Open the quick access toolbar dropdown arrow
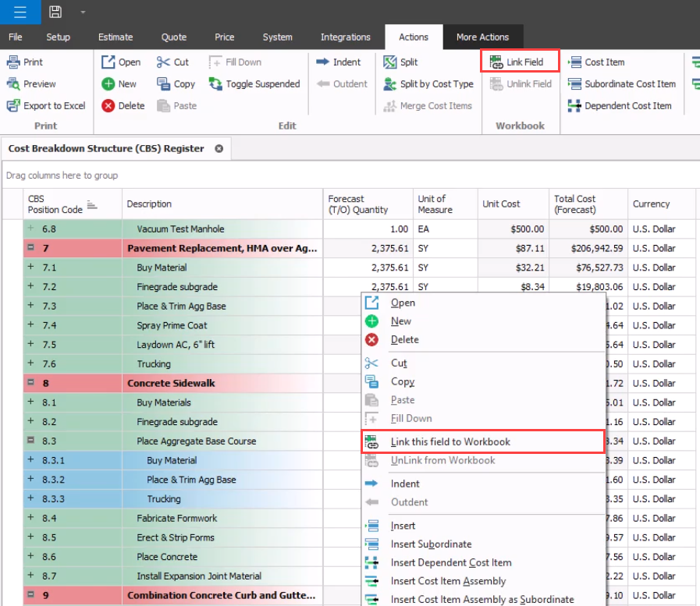Image resolution: width=700 pixels, height=606 pixels. 83,12
